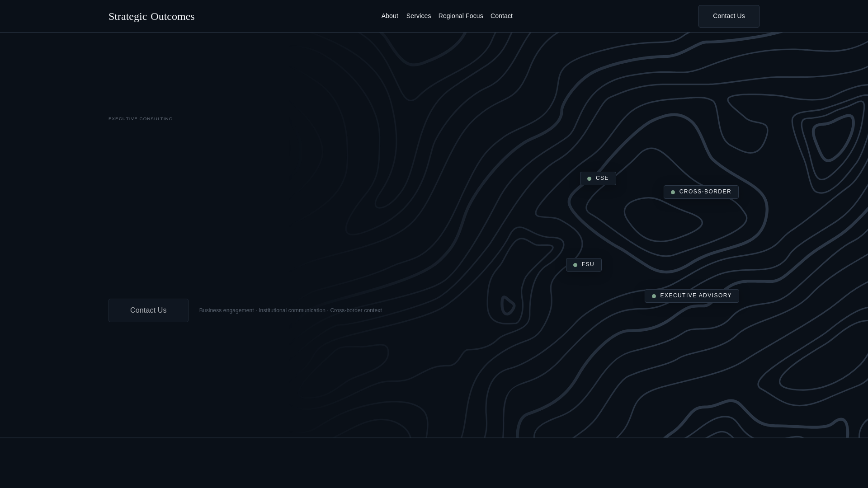Select the CSE map tag
The image size is (868, 488).
(598, 178)
